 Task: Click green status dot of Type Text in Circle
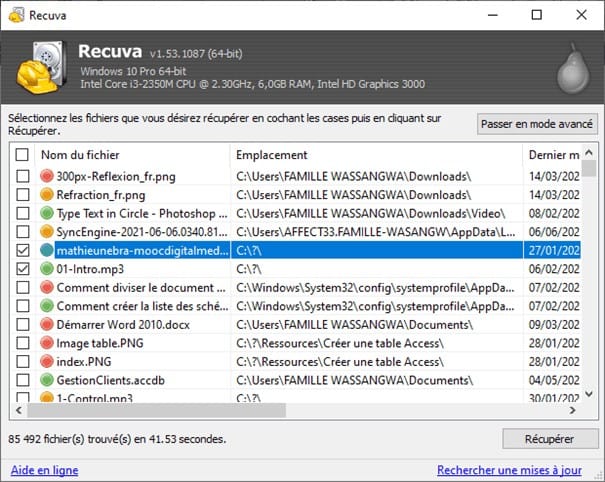[47, 213]
